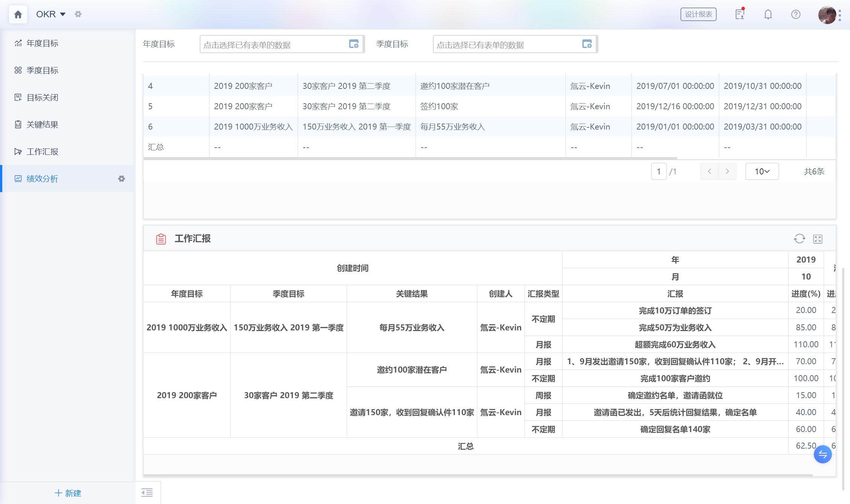Open the gear icon on 绩效分析 item
The width and height of the screenshot is (850, 504).
121,179
